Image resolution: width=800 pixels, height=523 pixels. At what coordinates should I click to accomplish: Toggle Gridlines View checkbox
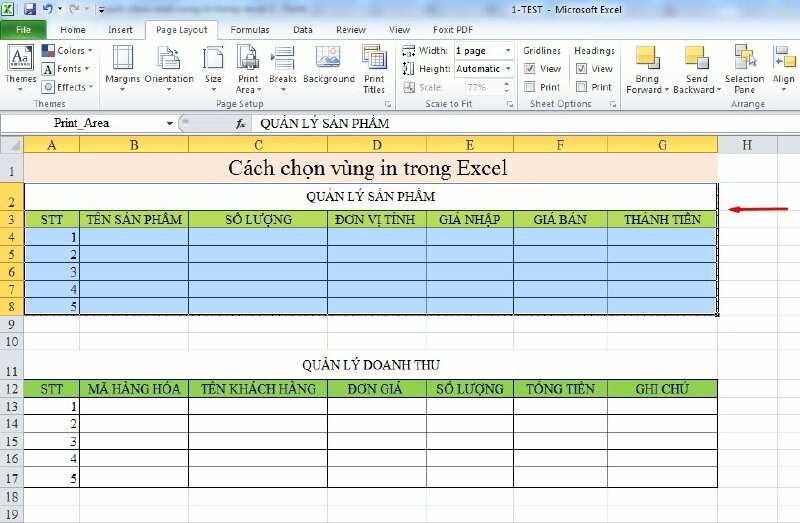[530, 68]
